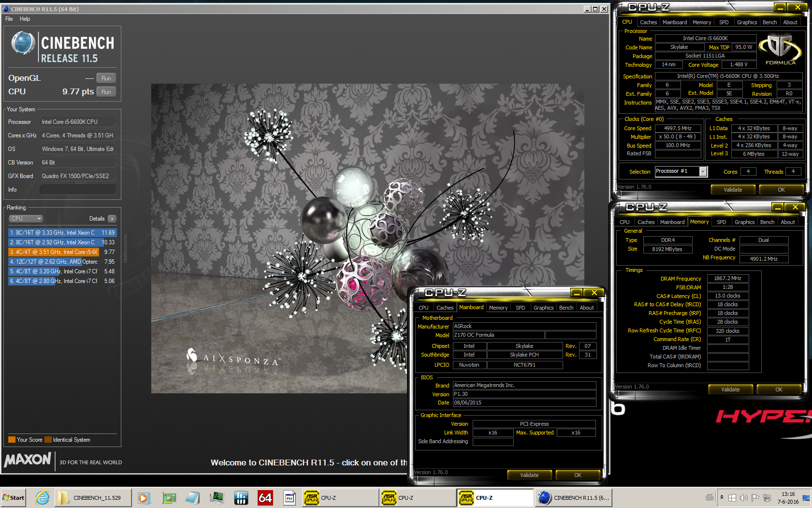Switch to the first CPU-Z taskbar button
Viewport: 812px width, 508px height.
tap(341, 497)
